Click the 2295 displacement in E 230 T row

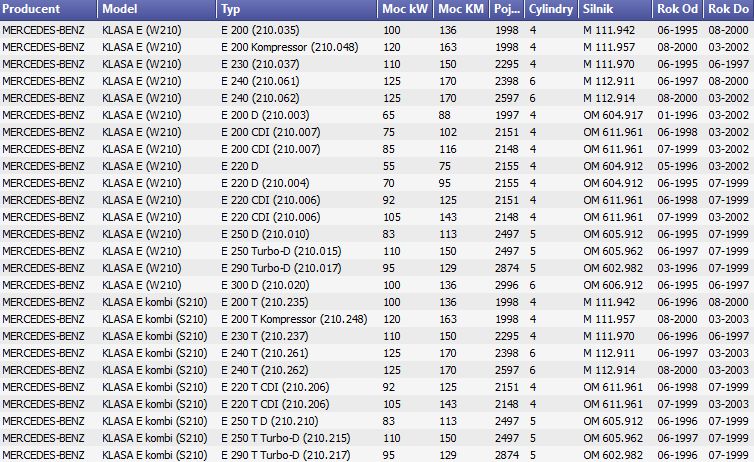click(x=507, y=336)
